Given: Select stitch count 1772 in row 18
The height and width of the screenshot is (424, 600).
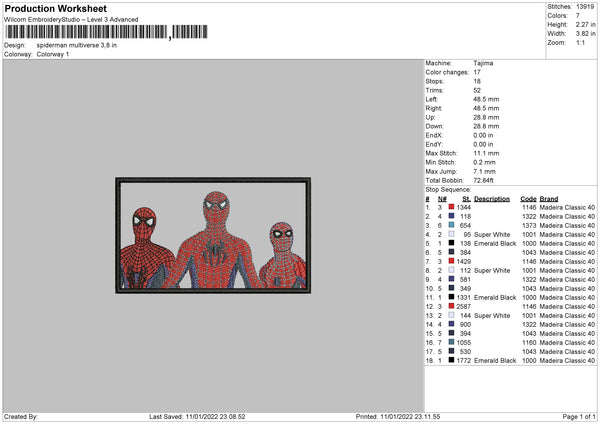Looking at the screenshot, I should pos(464,360).
